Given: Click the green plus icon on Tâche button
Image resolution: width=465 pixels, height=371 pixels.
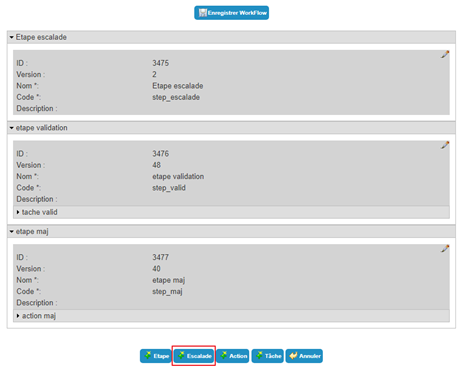Looking at the screenshot, I should pos(259,355).
